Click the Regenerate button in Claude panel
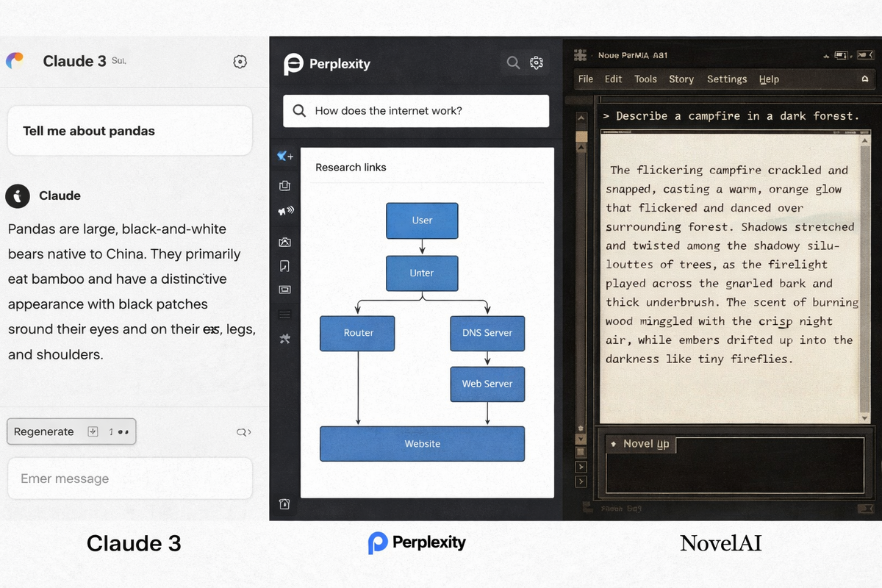Image resolution: width=882 pixels, height=588 pixels. 71,431
